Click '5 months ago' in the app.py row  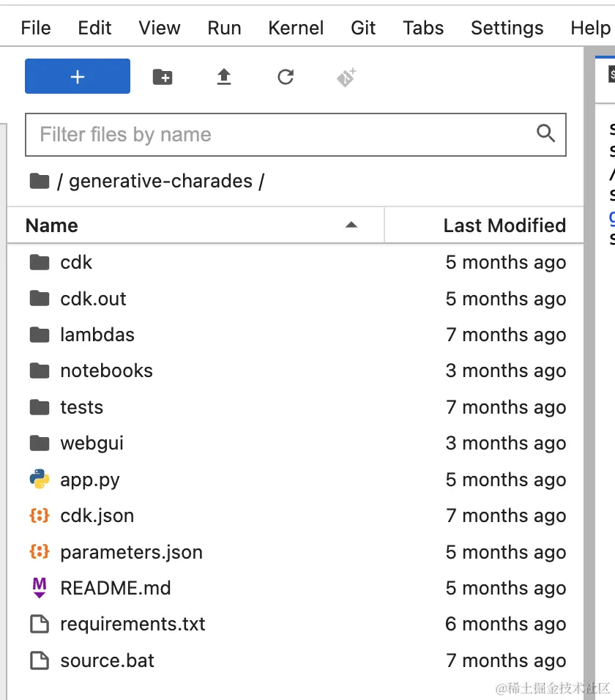pyautogui.click(x=506, y=480)
